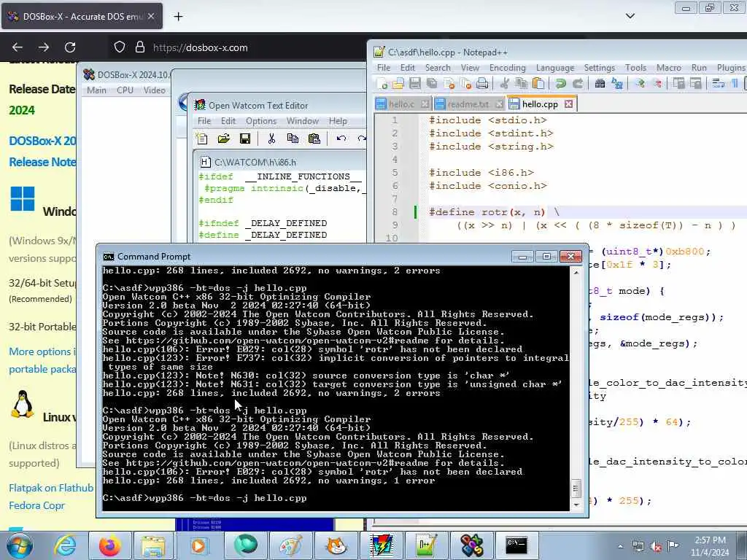Open Release Notes link on web page
This screenshot has width=747, height=560.
point(42,162)
